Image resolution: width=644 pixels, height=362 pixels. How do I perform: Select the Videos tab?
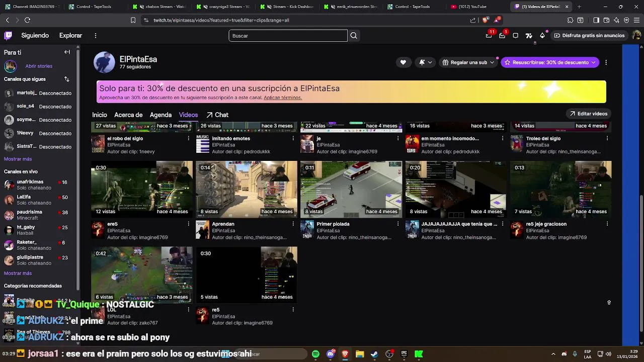pyautogui.click(x=188, y=115)
